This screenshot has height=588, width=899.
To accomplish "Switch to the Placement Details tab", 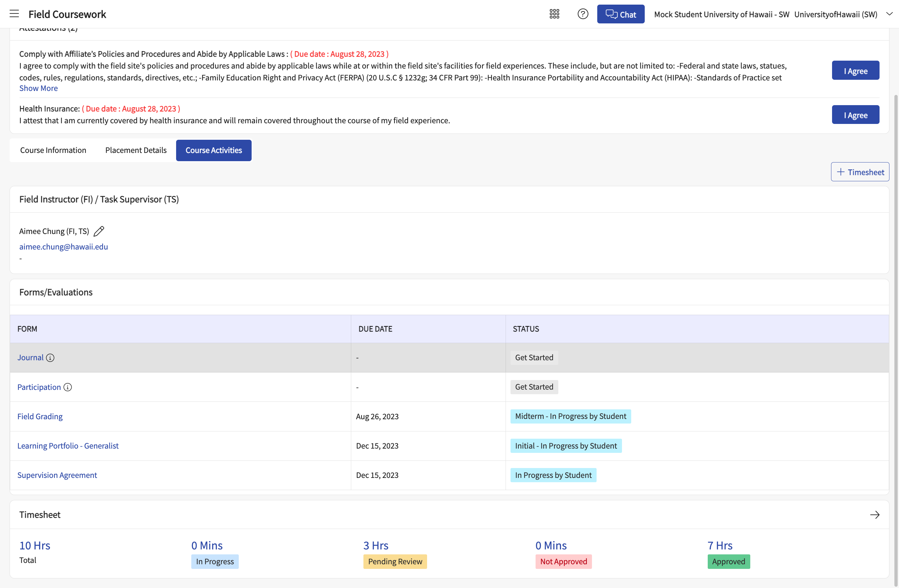I will pos(136,150).
